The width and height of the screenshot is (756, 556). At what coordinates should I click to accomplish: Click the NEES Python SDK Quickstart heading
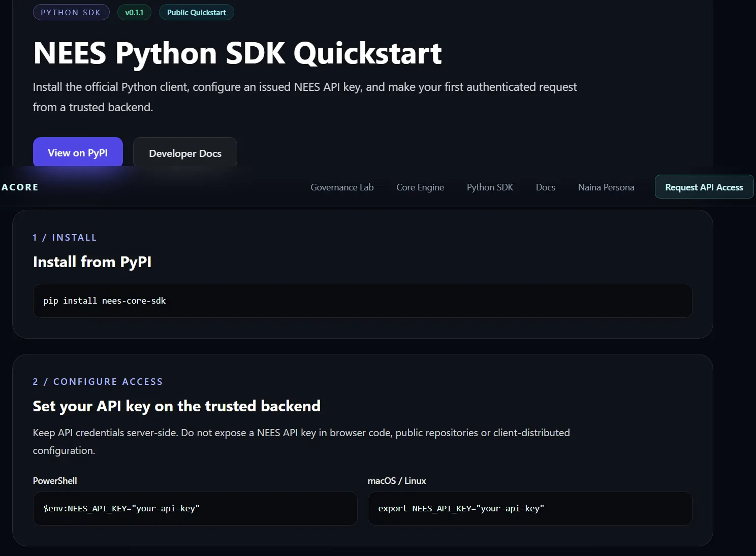click(x=237, y=53)
